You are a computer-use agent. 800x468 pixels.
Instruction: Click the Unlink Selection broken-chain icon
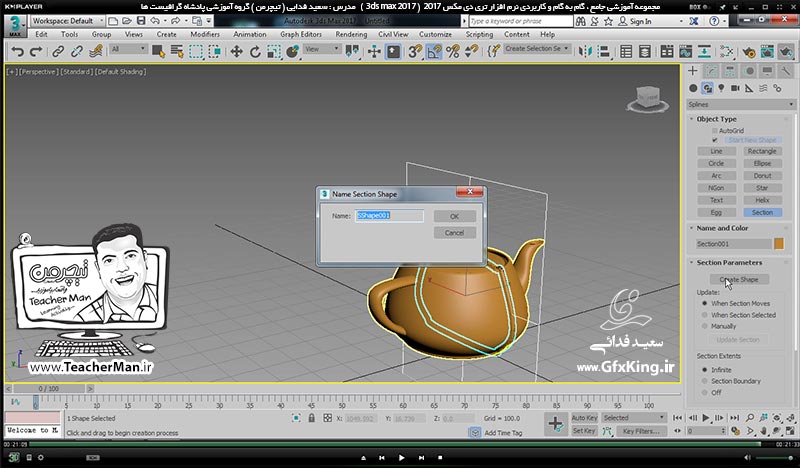point(77,52)
